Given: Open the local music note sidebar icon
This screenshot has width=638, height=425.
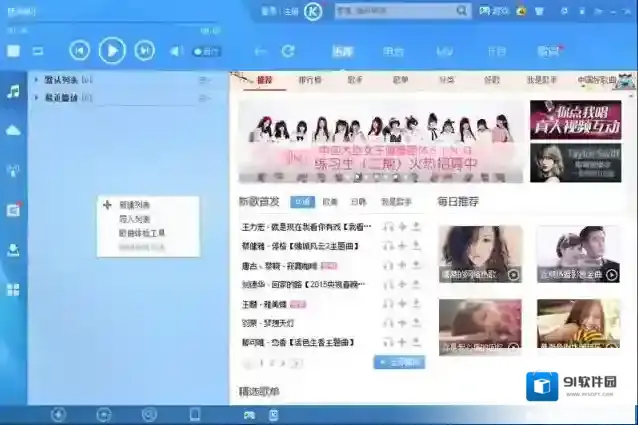Looking at the screenshot, I should pos(13,91).
